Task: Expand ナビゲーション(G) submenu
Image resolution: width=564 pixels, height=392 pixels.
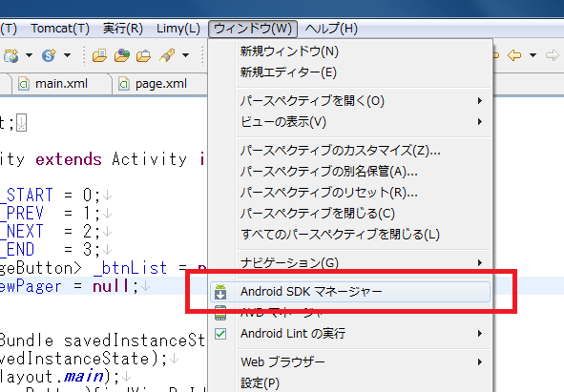Action: pyautogui.click(x=363, y=263)
